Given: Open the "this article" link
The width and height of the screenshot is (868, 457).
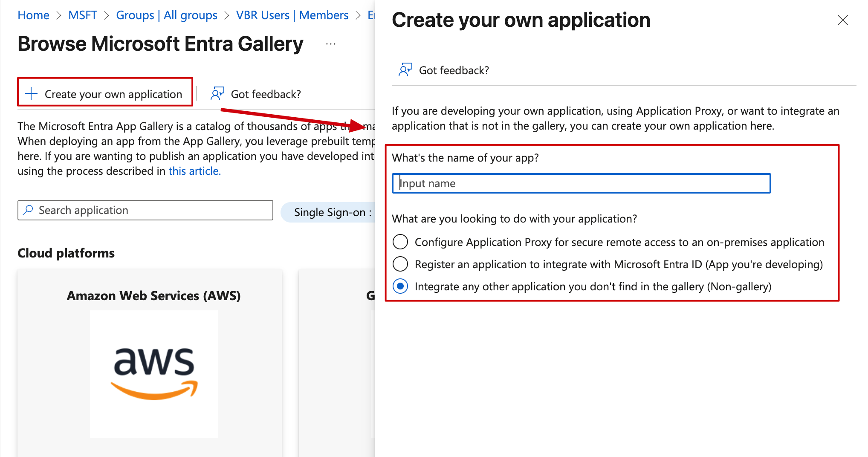Looking at the screenshot, I should (194, 171).
